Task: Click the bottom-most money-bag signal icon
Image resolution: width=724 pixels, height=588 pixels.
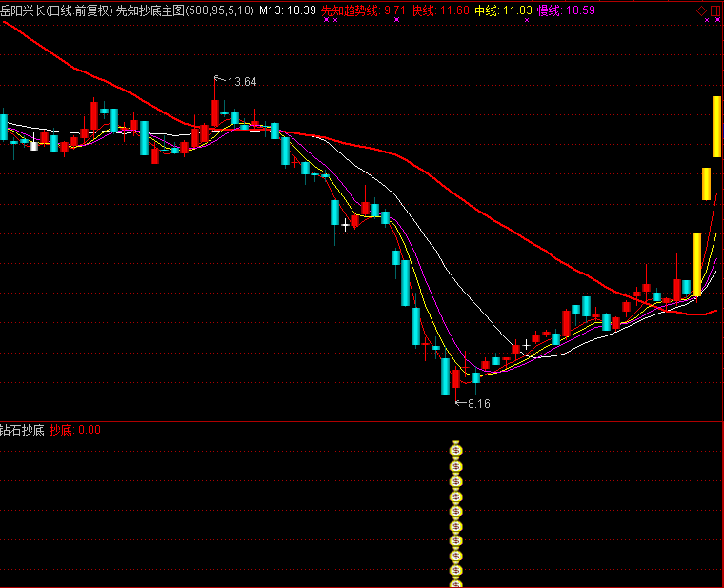Action: (x=456, y=580)
